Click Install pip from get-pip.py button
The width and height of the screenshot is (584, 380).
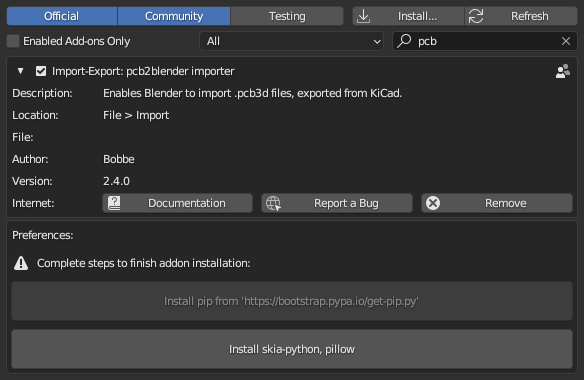pyautogui.click(x=292, y=301)
